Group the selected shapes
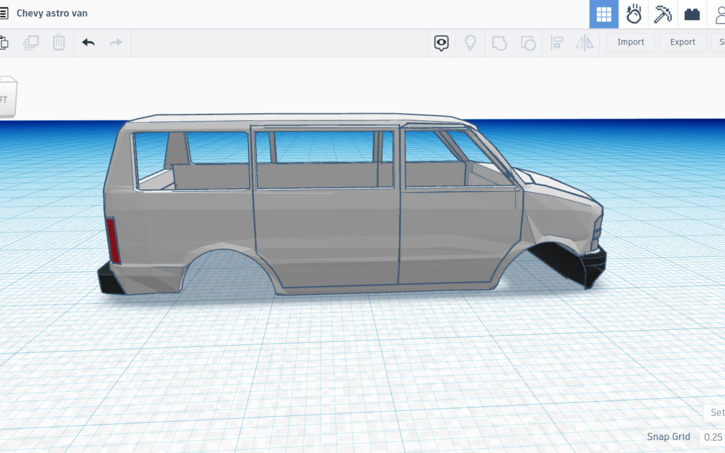 pos(499,43)
